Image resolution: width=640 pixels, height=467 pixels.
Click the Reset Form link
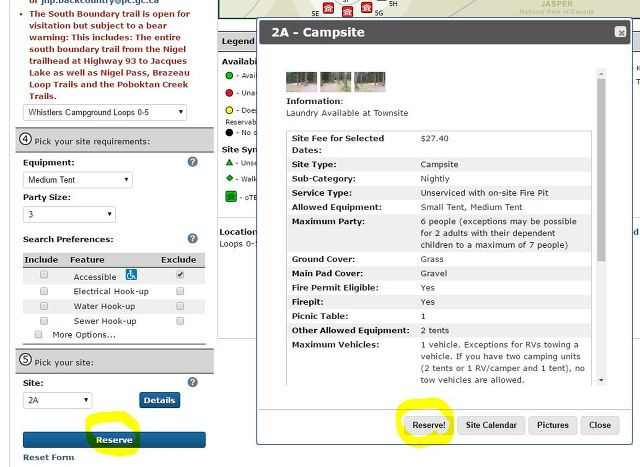(49, 457)
